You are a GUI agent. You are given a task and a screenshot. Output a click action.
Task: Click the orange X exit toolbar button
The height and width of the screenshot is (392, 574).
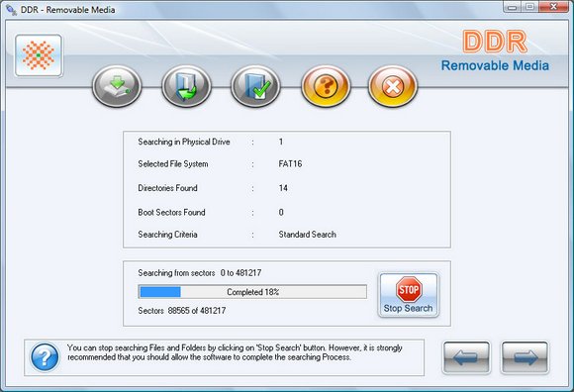393,87
